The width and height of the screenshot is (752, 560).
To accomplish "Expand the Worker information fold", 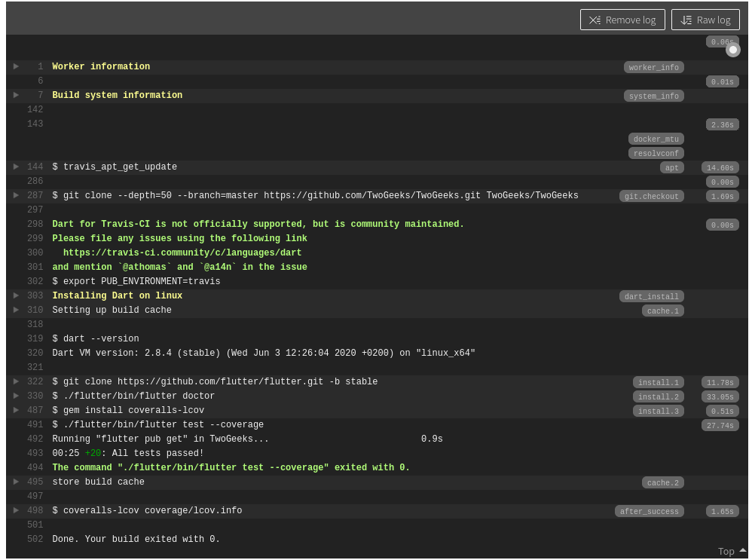I will coord(16,66).
